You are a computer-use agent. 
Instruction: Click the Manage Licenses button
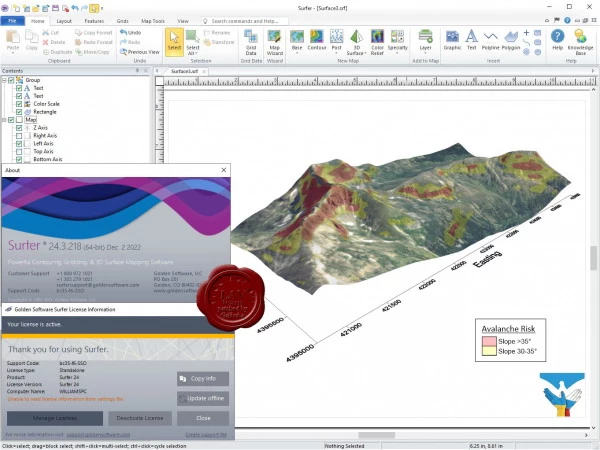point(55,418)
